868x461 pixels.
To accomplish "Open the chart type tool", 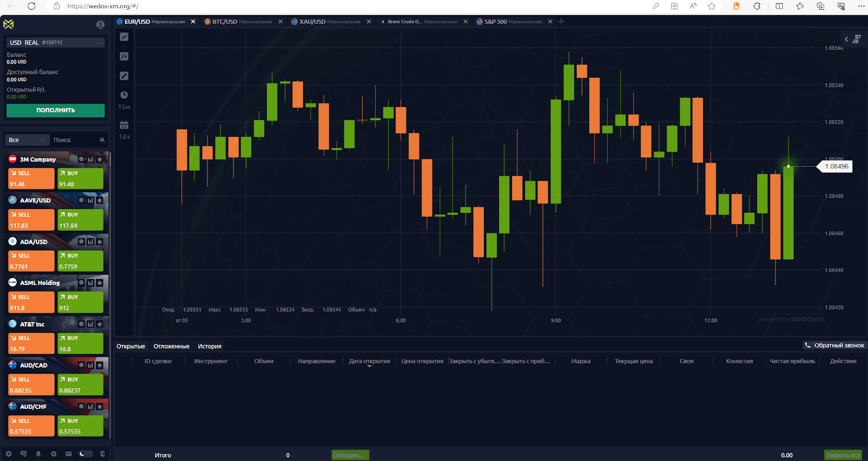I will point(124,37).
